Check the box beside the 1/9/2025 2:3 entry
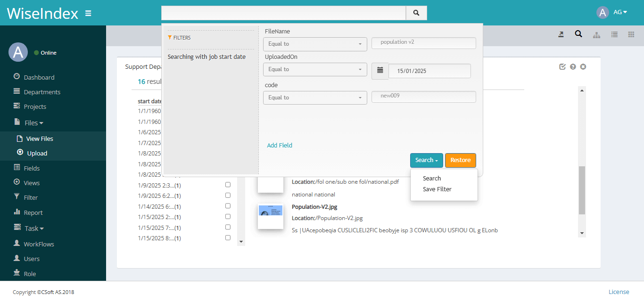 (228, 184)
